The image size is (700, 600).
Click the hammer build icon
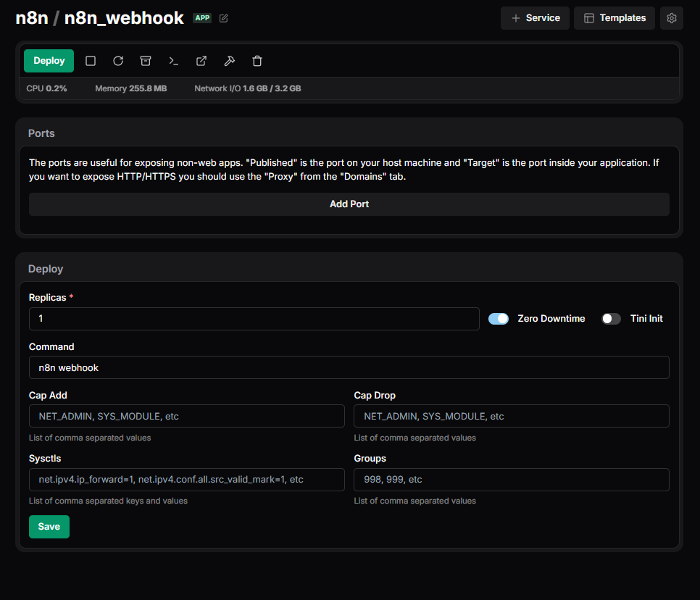(x=229, y=61)
